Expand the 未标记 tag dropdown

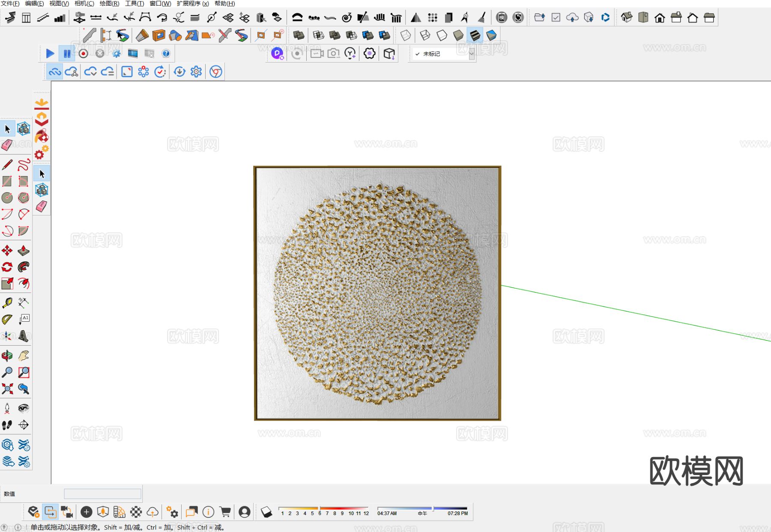pyautogui.click(x=471, y=54)
